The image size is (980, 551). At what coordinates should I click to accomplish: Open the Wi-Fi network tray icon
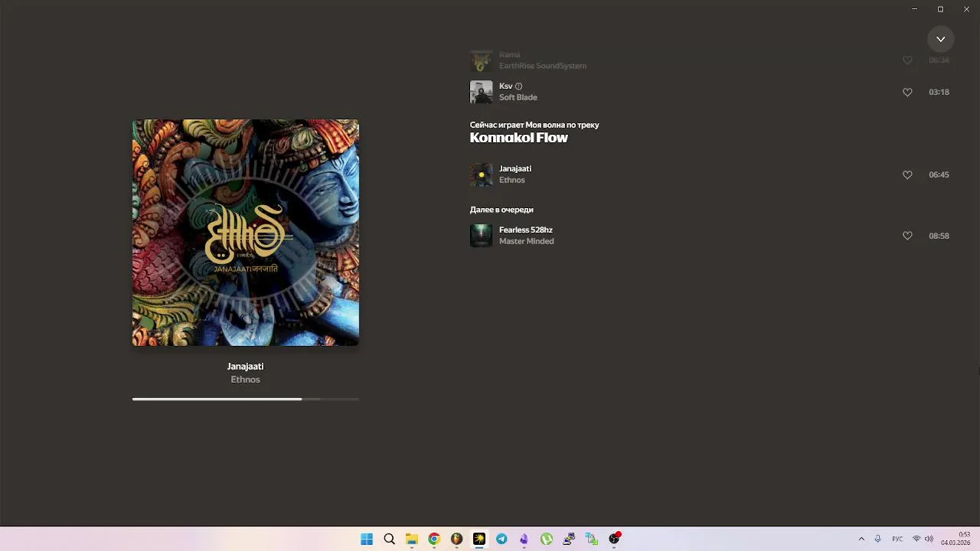tap(916, 539)
